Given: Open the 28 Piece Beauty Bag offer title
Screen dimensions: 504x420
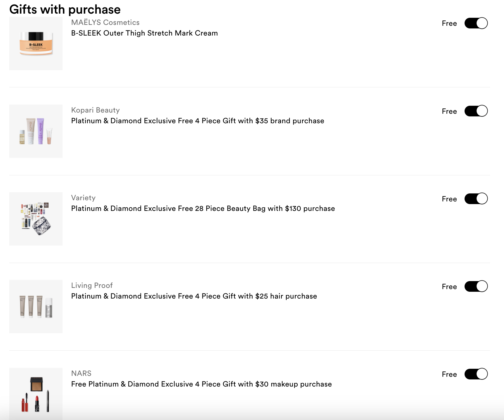Looking at the screenshot, I should click(x=203, y=209).
